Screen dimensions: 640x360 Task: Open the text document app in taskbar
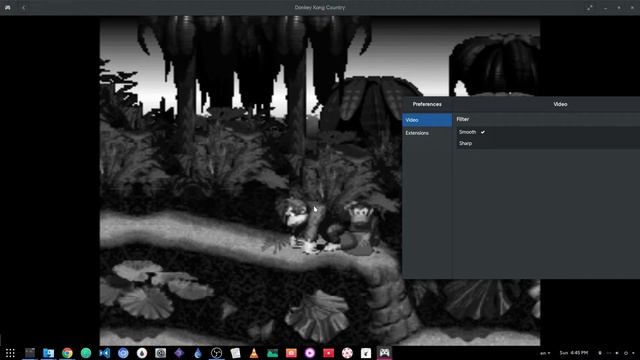click(235, 353)
